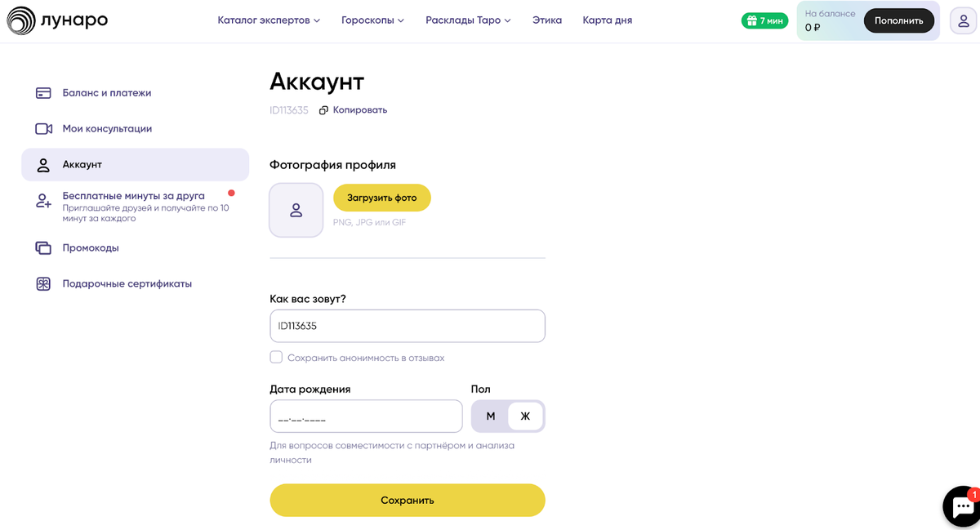
Task: Expand the Каталог экспертов dropdown
Action: (269, 20)
